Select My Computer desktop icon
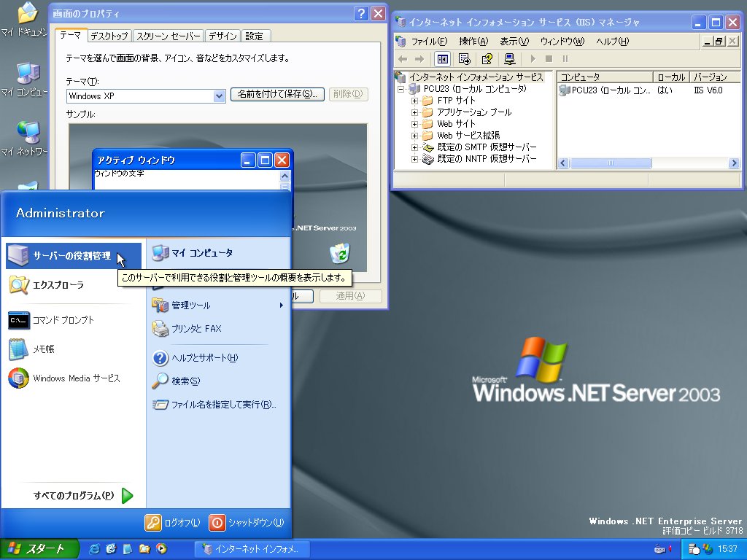 tap(25, 79)
